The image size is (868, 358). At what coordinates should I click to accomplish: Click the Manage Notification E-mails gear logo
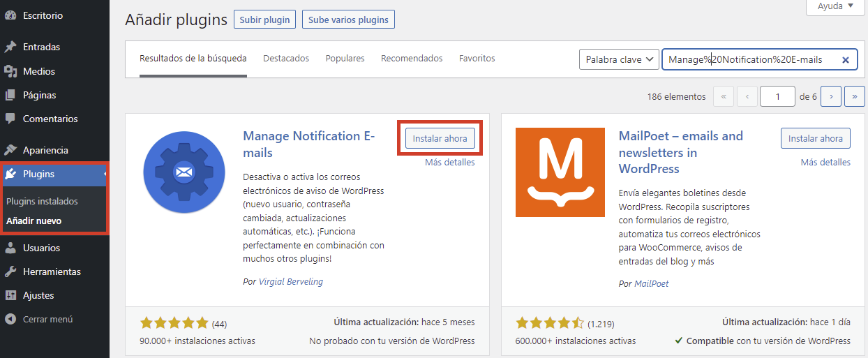point(184,172)
